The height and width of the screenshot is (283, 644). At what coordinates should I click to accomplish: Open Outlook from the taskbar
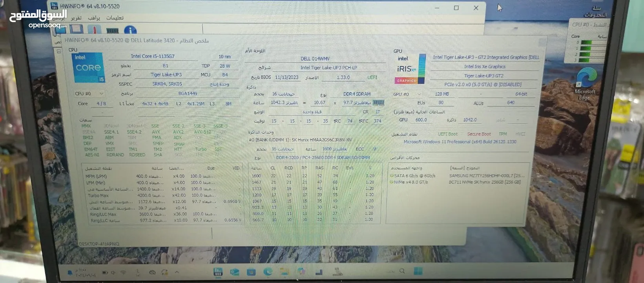(235, 272)
